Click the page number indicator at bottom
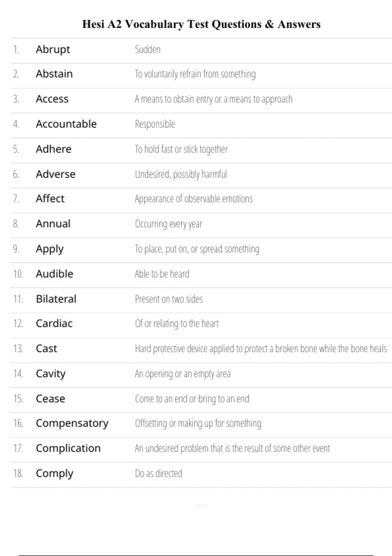Viewport: 392px width, 556px height. [x=201, y=506]
